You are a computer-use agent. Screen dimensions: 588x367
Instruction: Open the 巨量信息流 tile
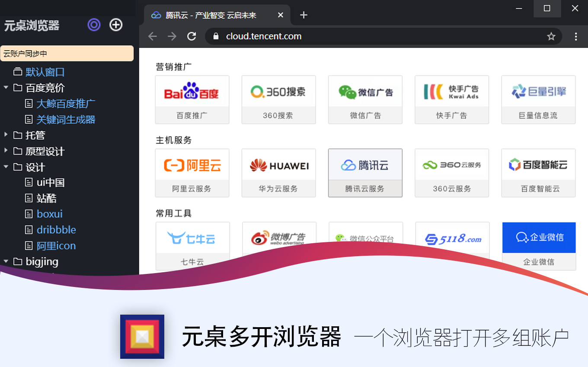[x=538, y=100]
